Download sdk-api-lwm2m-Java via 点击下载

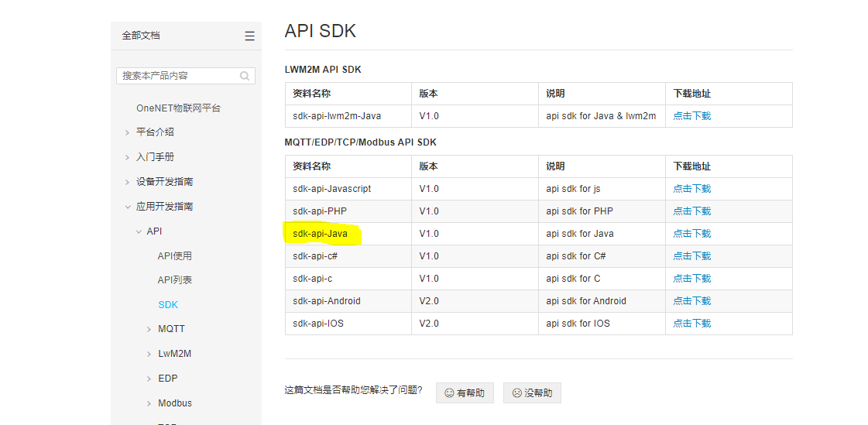pos(692,116)
